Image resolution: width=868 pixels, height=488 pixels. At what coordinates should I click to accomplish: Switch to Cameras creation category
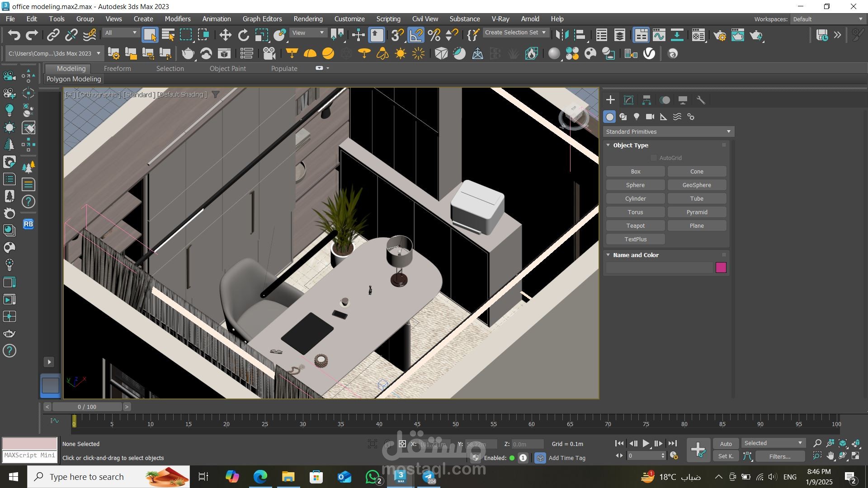pyautogui.click(x=650, y=117)
